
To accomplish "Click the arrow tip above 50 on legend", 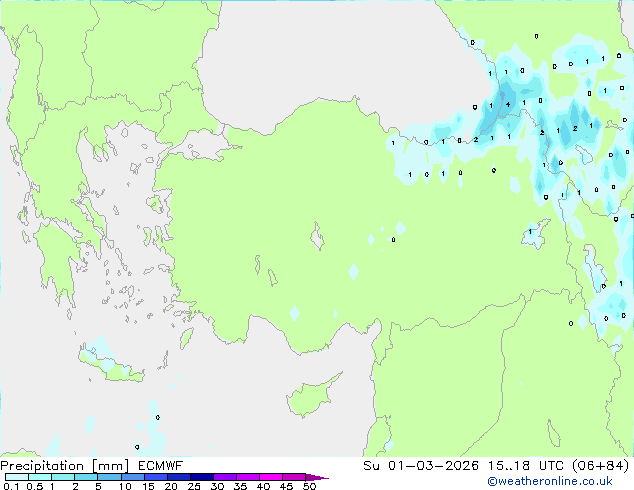I will click(317, 477).
